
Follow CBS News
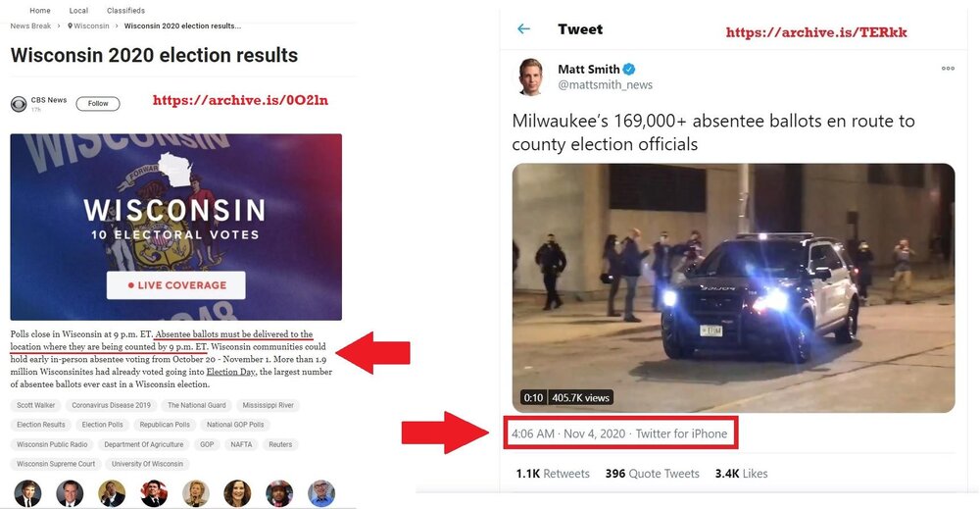pyautogui.click(x=97, y=104)
